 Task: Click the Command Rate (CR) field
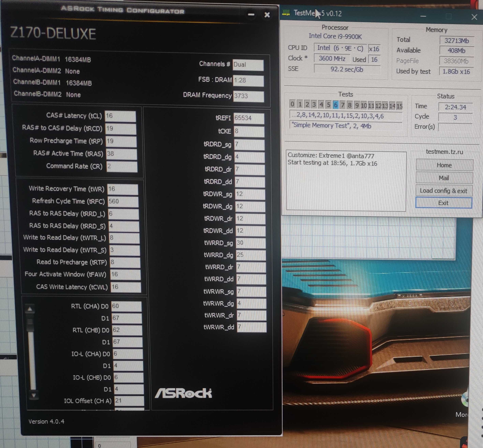122,167
